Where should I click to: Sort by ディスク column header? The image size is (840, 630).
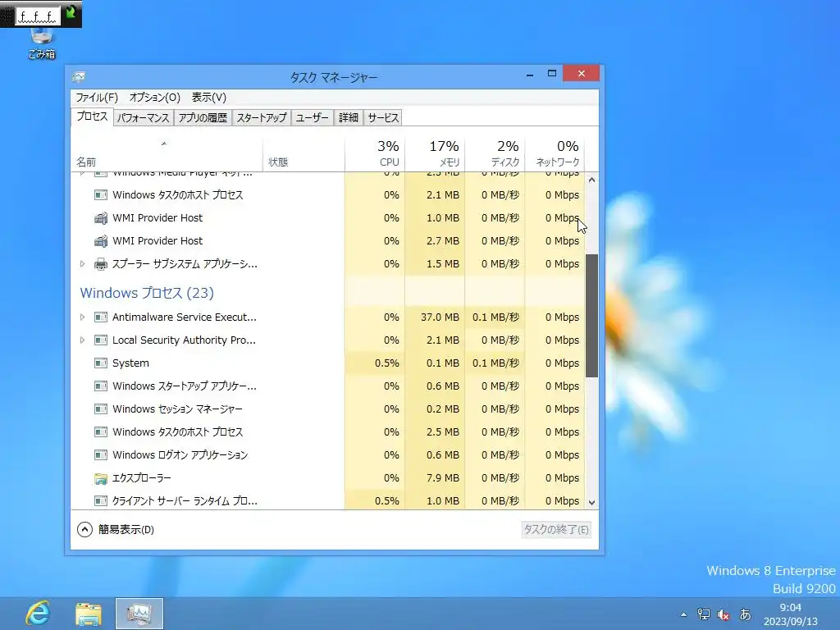495,154
